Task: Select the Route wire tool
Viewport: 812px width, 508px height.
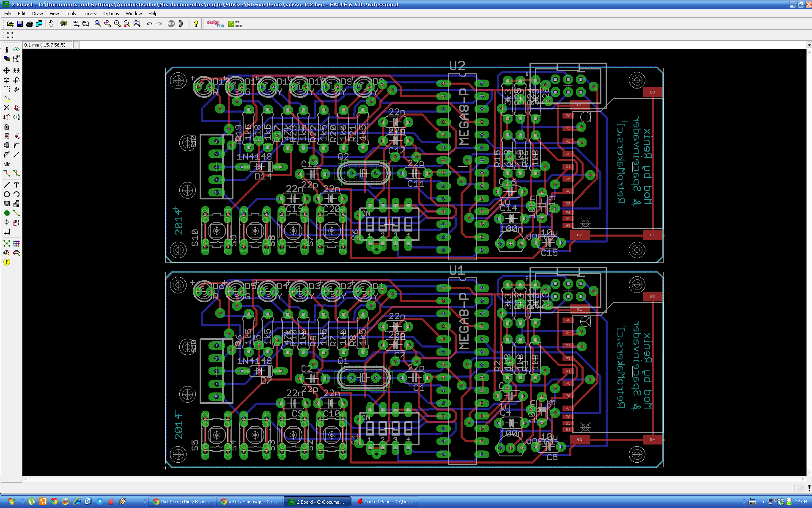Action: point(7,173)
